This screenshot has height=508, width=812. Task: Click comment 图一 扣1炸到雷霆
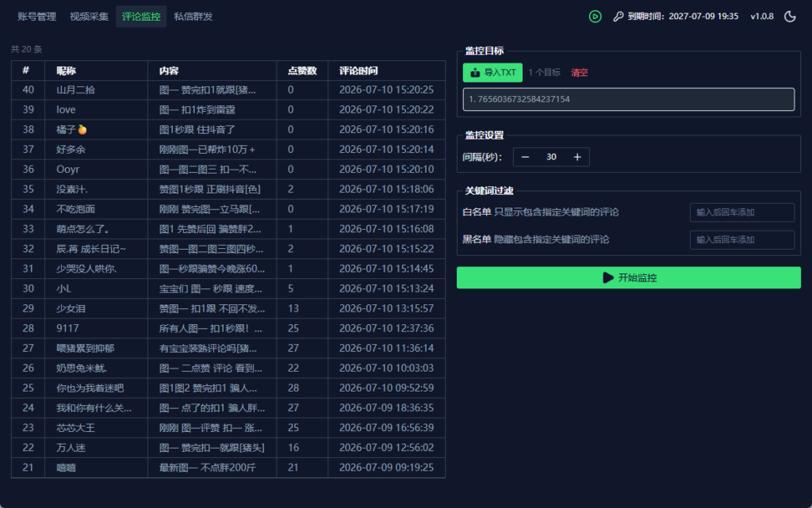pyautogui.click(x=197, y=109)
